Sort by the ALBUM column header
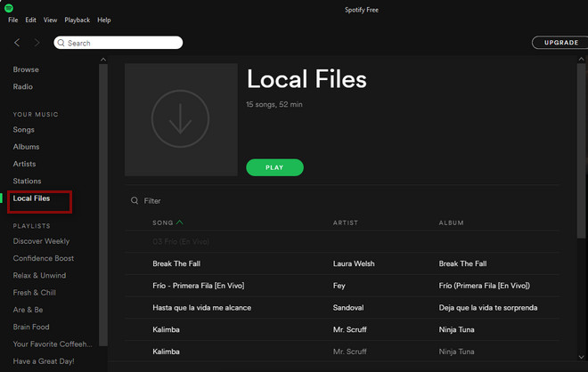588x372 pixels. [451, 222]
